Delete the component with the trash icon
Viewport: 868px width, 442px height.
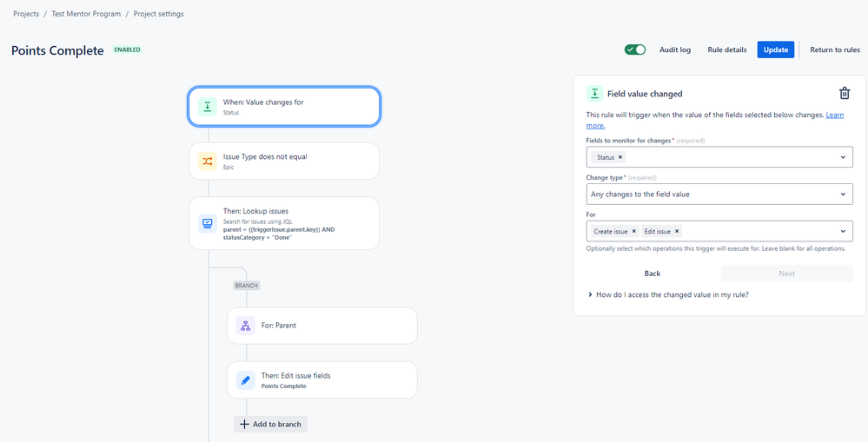[x=845, y=94]
